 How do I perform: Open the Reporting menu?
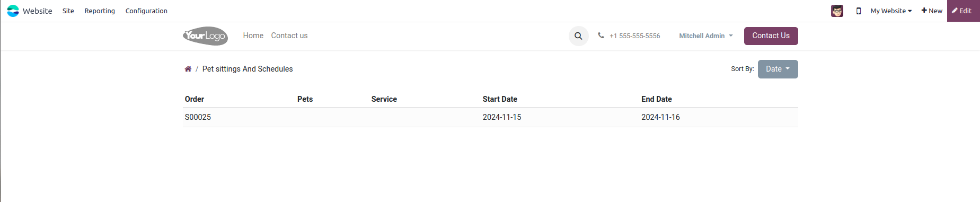click(100, 11)
